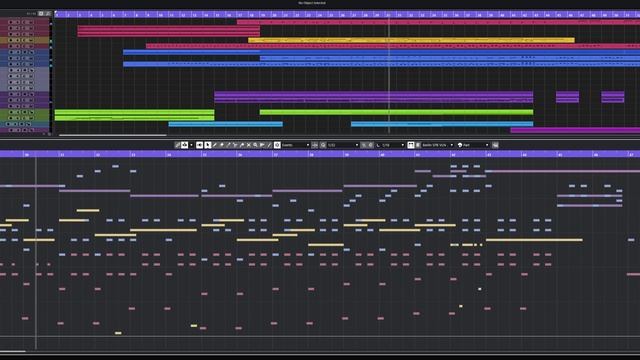This screenshot has height=360, width=640.
Task: Click the palette icon beside the Apri field
Action: pos(460,145)
